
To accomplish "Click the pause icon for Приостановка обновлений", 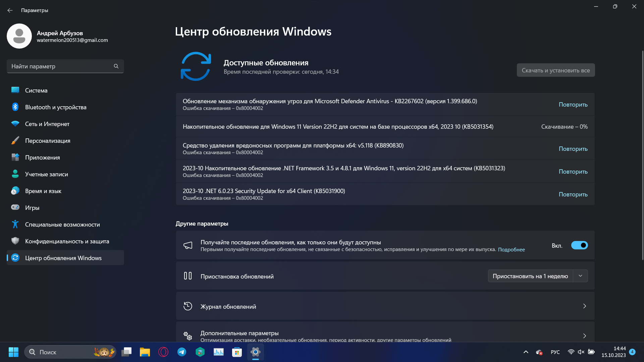I will pos(188,276).
